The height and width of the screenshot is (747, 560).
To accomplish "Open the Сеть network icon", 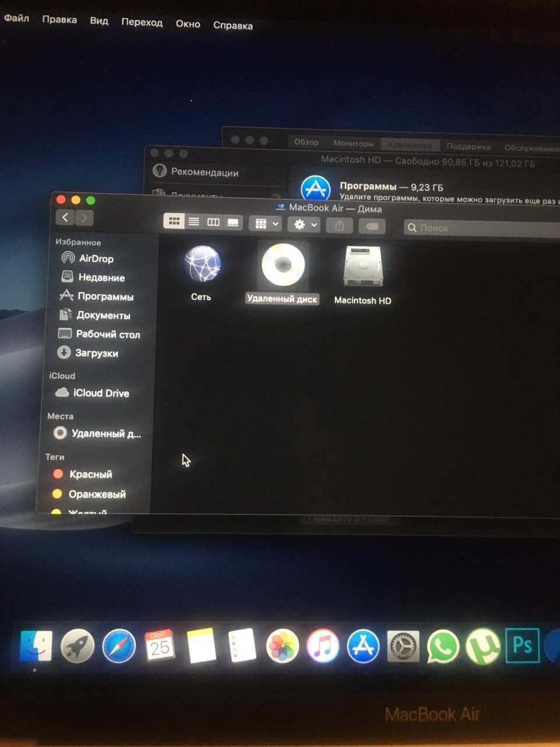I will pos(202,273).
